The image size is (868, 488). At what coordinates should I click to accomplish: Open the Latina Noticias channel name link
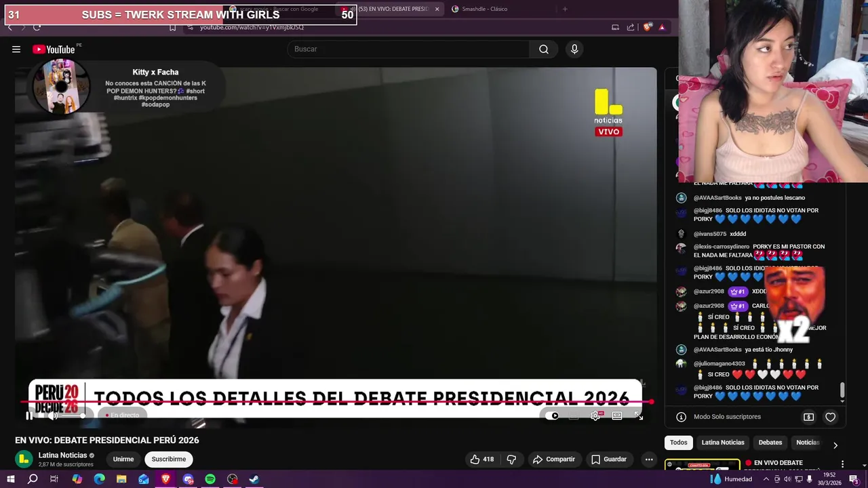tap(62, 455)
